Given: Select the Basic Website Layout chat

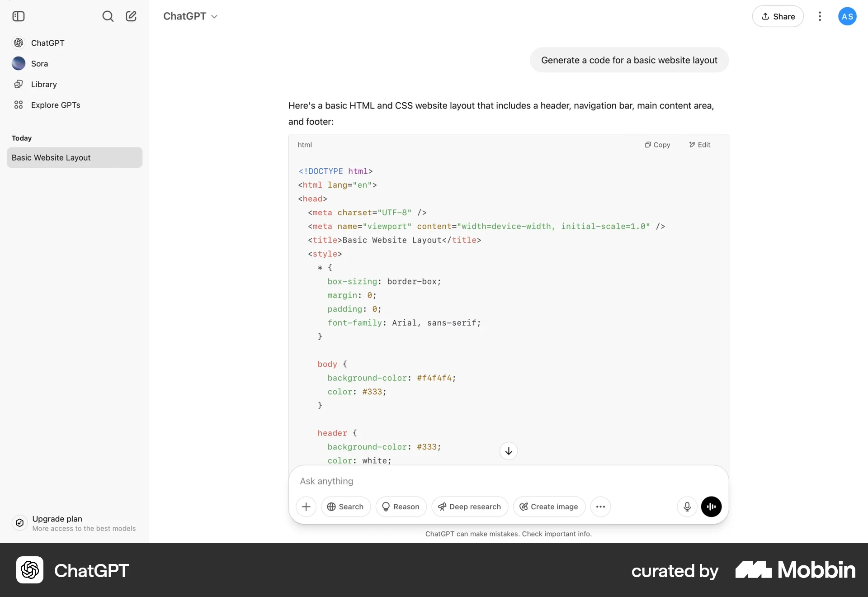Looking at the screenshot, I should [75, 157].
